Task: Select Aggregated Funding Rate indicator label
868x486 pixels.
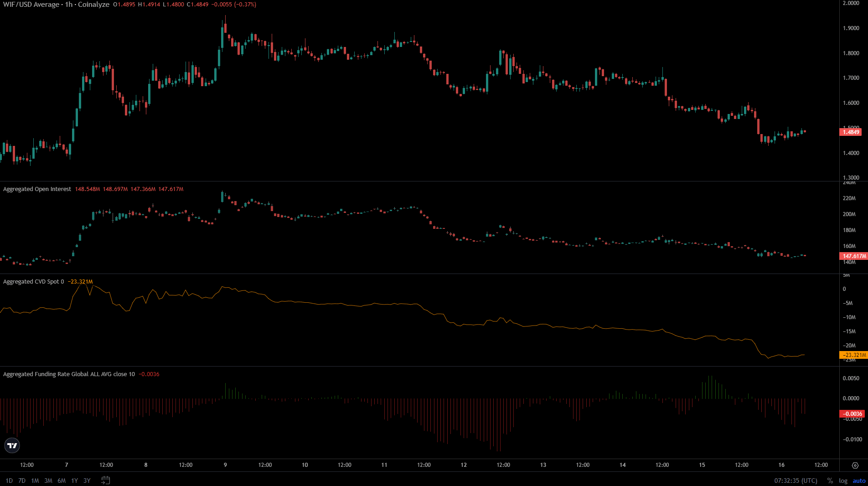Action: (69, 374)
